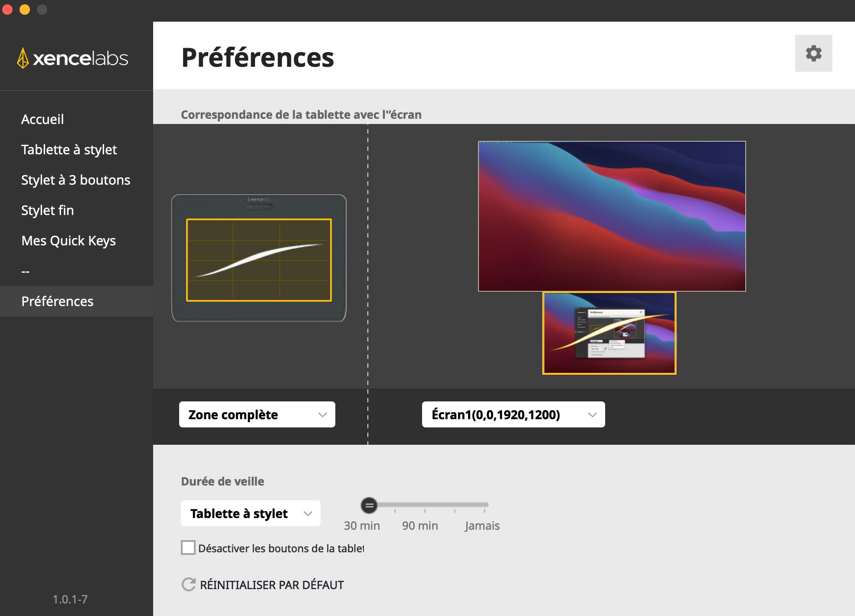Screen dimensions: 855x616
Task: Click the tablet active area diagram
Action: (259, 260)
